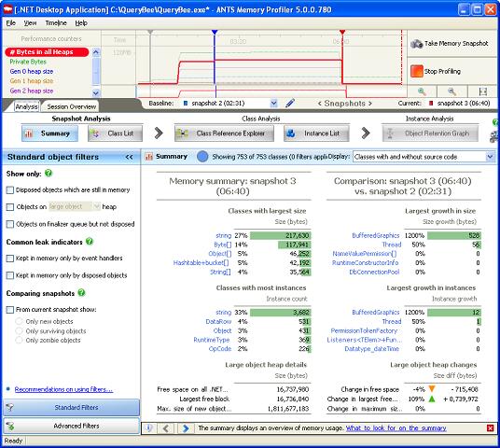The width and height of the screenshot is (500, 448).
Task: Click the app icon in the title bar
Action: [7, 9]
